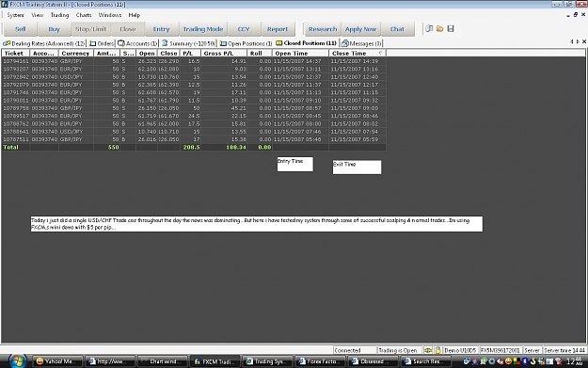588x368 pixels.
Task: Open the Charts menu
Action: point(84,15)
